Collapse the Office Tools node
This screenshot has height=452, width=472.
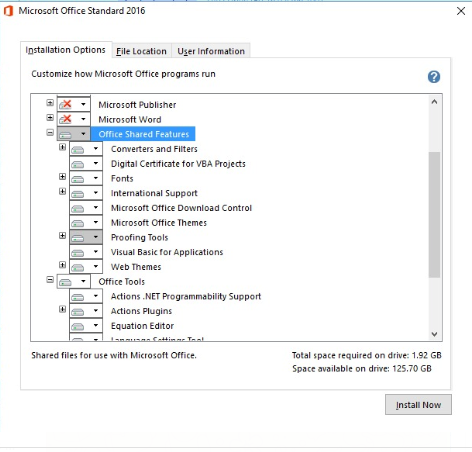(50, 280)
